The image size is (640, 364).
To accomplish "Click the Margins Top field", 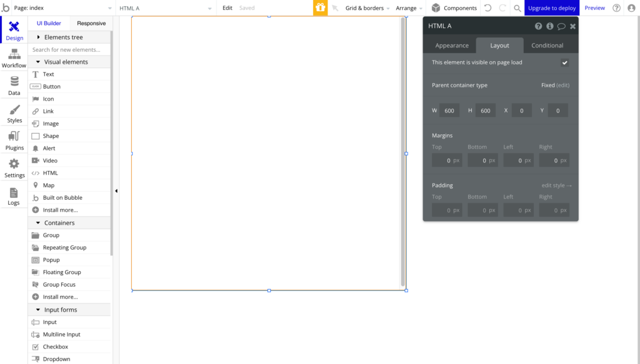I will (447, 160).
